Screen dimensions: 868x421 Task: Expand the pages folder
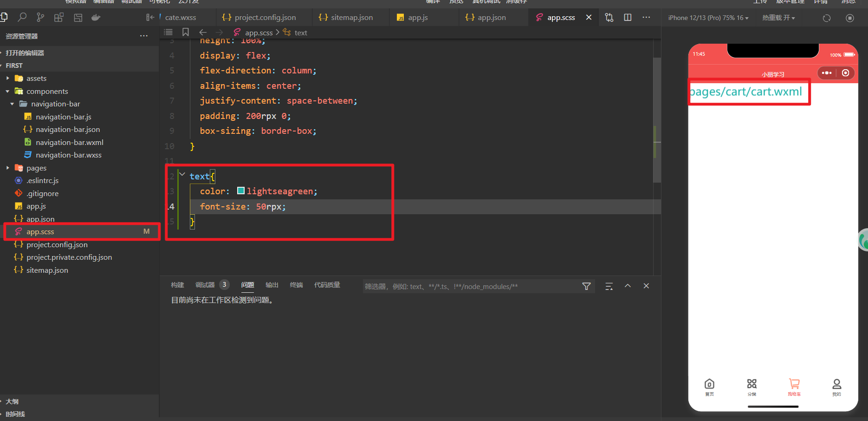[x=8, y=168]
